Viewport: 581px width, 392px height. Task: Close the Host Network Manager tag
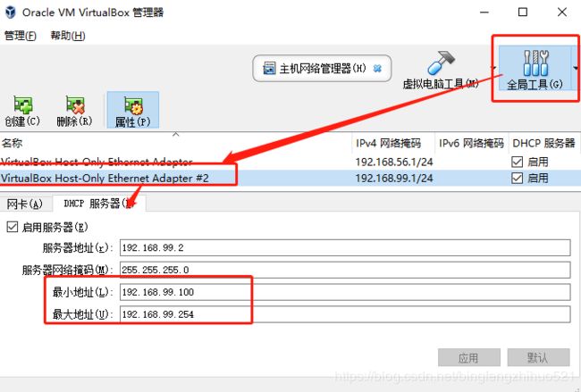point(377,69)
